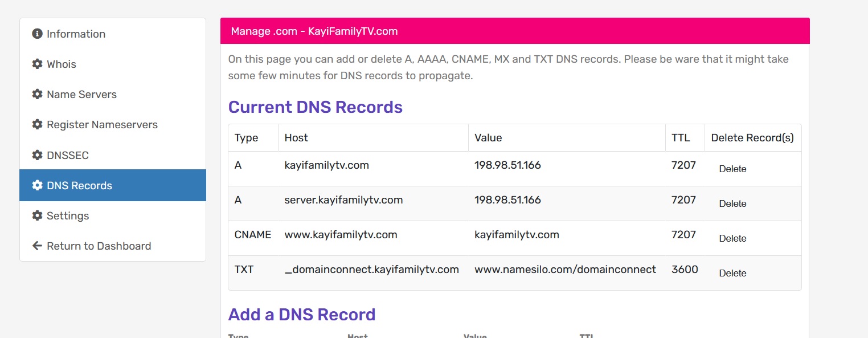Screen dimensions: 868x338
Task: Click the gear icon beside Name Servers
Action: coord(38,94)
